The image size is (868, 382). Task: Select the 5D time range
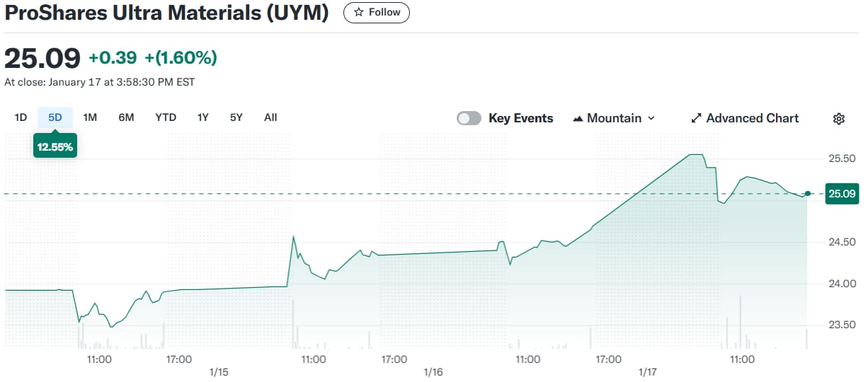(x=55, y=117)
